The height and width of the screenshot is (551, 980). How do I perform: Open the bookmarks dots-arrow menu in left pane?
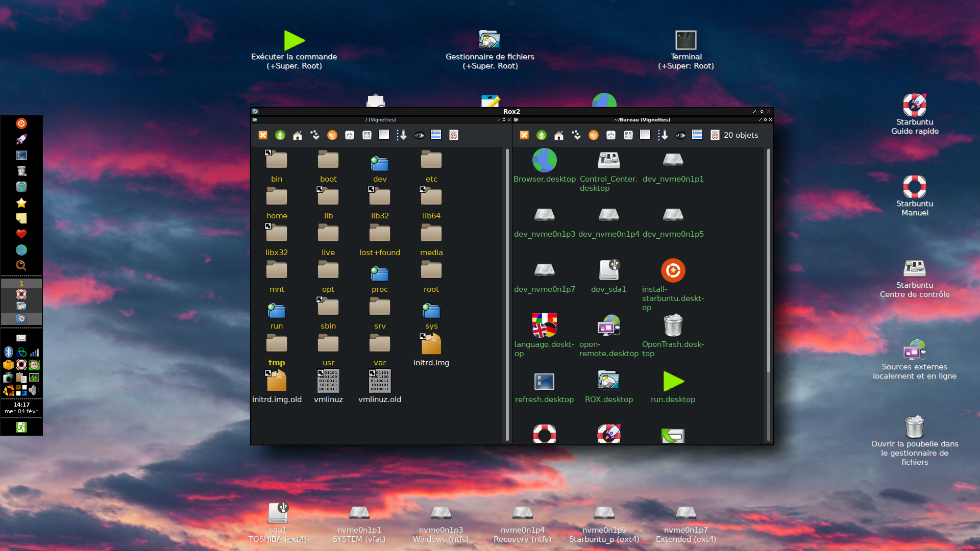click(315, 135)
